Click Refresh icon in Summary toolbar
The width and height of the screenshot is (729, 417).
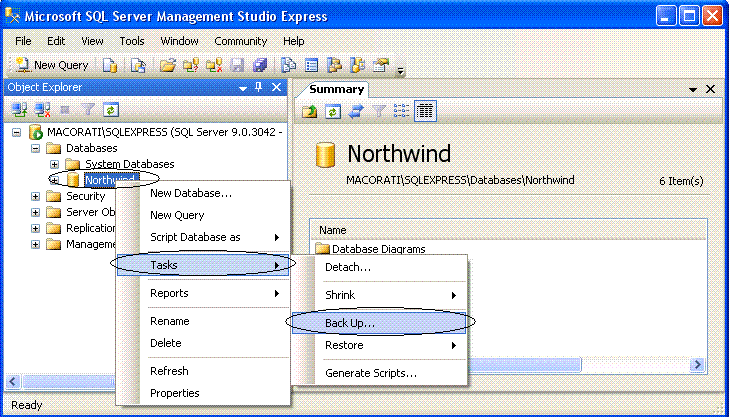(333, 112)
